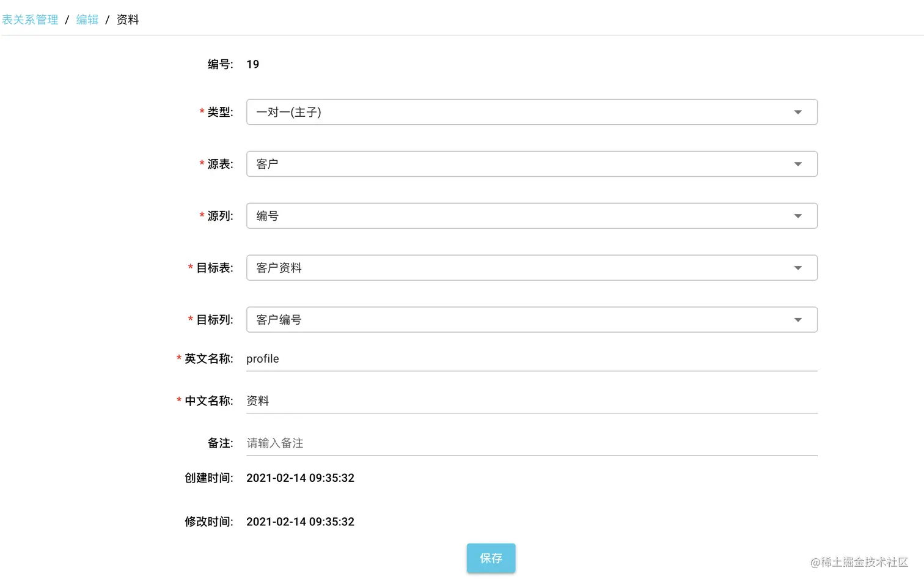Screen dimensions: 924x584
Task: Click the 编号 value 19
Action: pyautogui.click(x=253, y=64)
